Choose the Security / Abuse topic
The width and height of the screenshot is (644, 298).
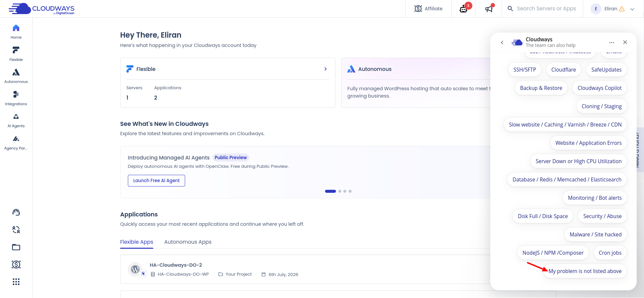(602, 216)
